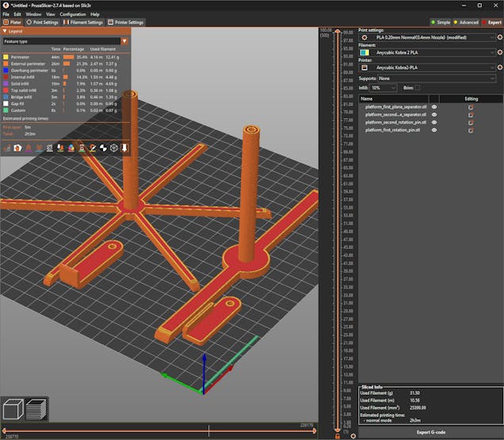This screenshot has height=440, width=504.
Task: Click the filament color swatch
Action: (365, 52)
